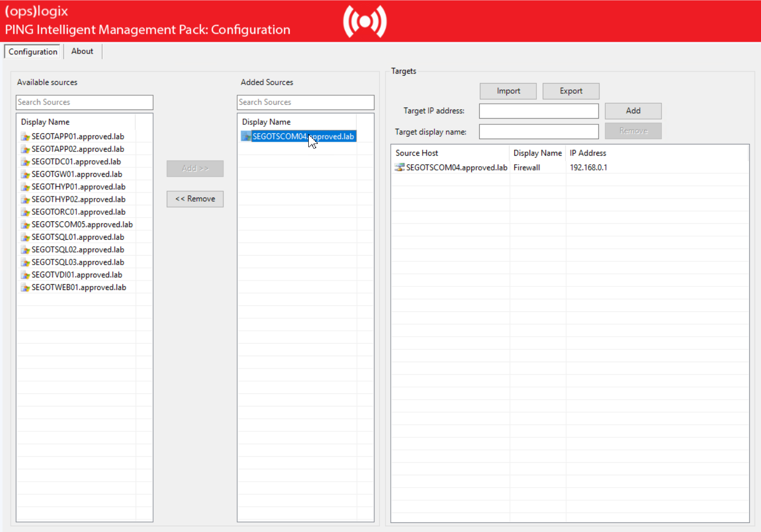Click the Target IP address input field
The image size is (761, 532).
coord(539,111)
